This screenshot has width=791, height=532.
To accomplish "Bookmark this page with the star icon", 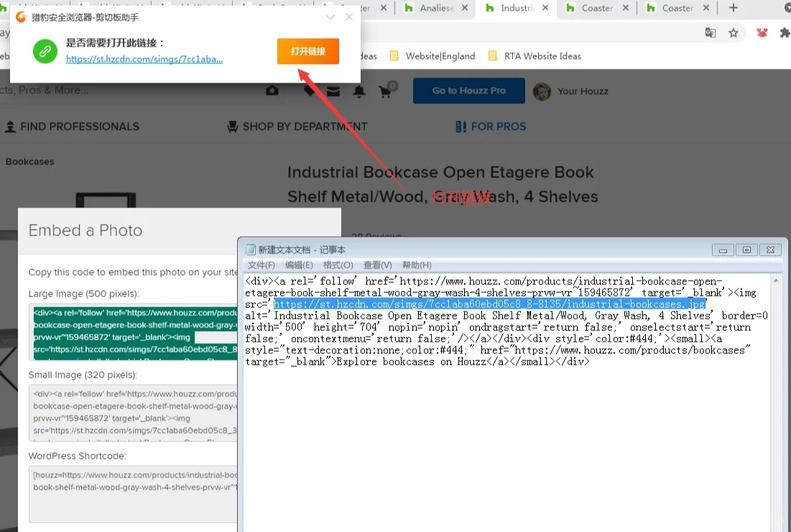I will [x=734, y=33].
